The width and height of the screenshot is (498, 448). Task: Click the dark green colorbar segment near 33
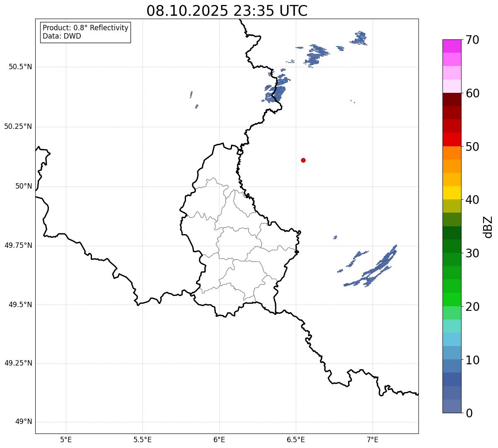pyautogui.click(x=452, y=233)
